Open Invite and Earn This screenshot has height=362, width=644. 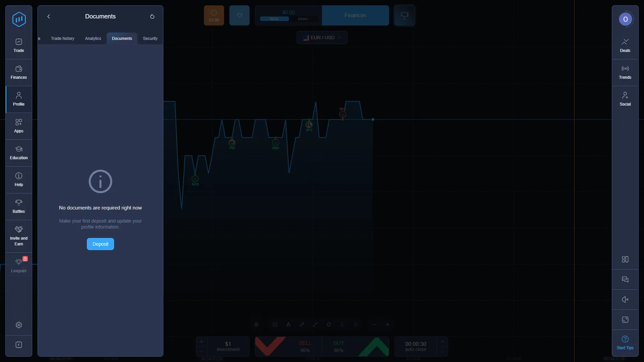pos(19,236)
